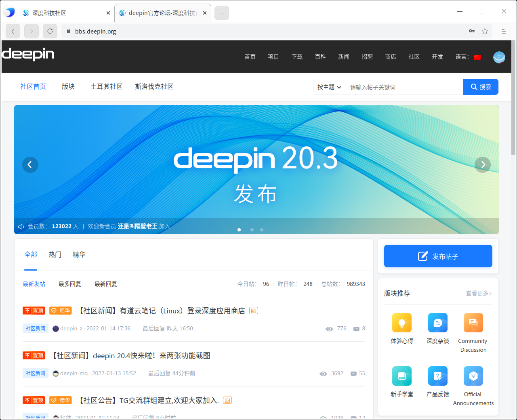Image resolution: width=517 pixels, height=420 pixels.
Task: Go back using the carousel left arrow
Action: point(30,165)
